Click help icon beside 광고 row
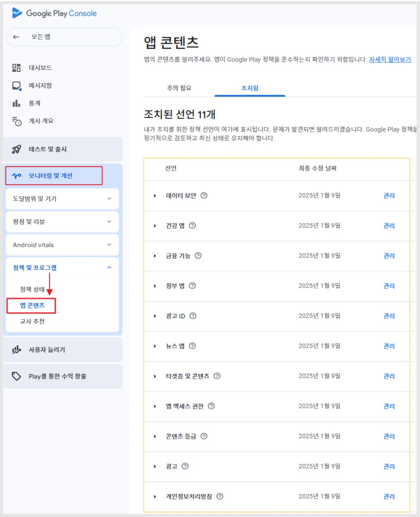The height and width of the screenshot is (517, 420). [185, 466]
